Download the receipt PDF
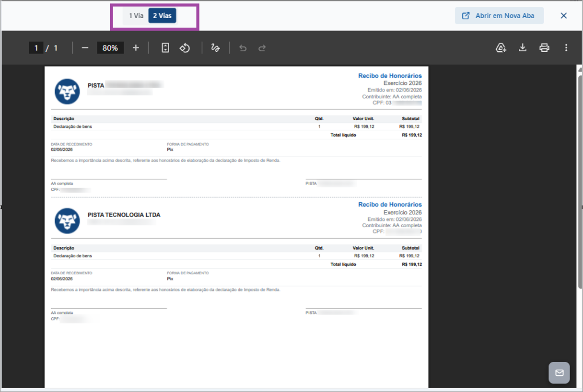The height and width of the screenshot is (392, 583). click(523, 48)
